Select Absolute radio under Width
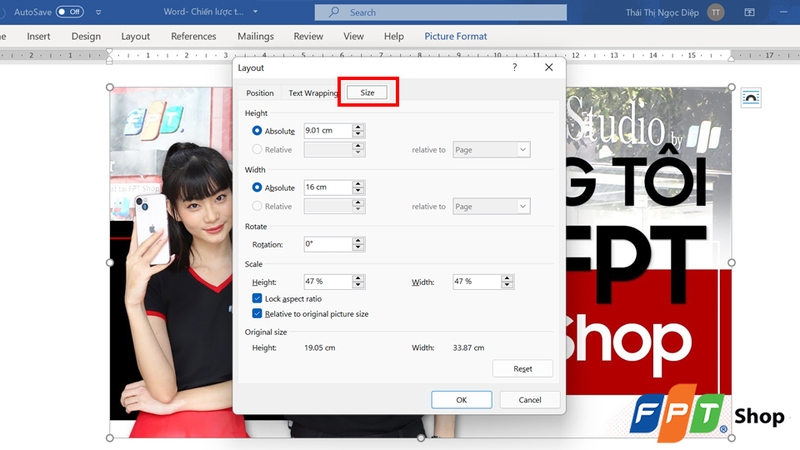The height and width of the screenshot is (450, 800). click(257, 187)
